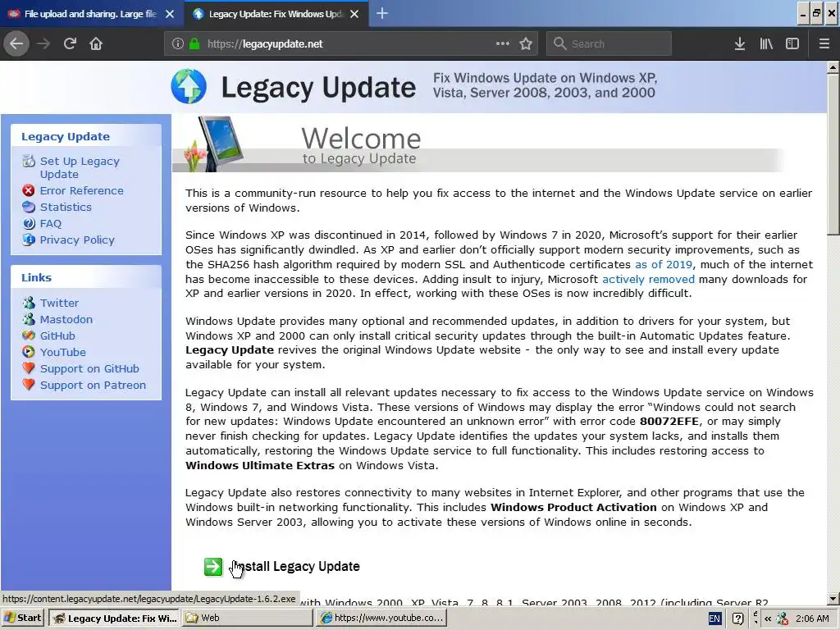Click the green padlock security icon
The height and width of the screenshot is (630, 840).
(194, 43)
